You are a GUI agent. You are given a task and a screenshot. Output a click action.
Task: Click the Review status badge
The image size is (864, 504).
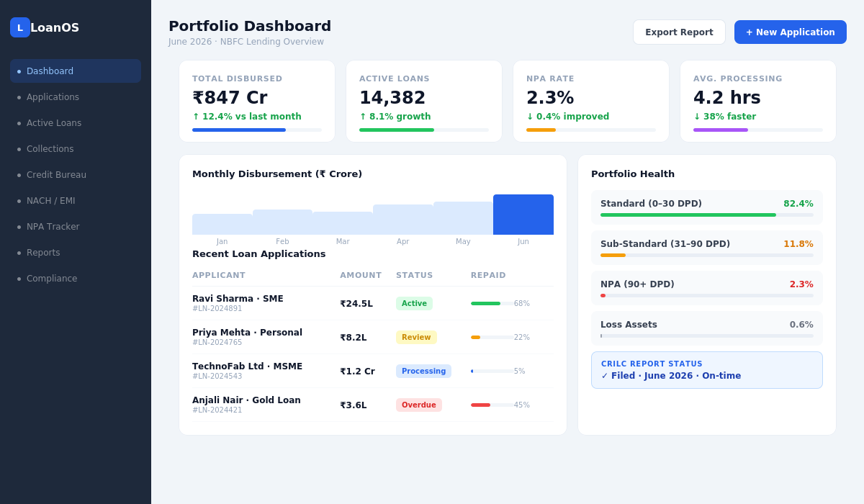(x=416, y=338)
